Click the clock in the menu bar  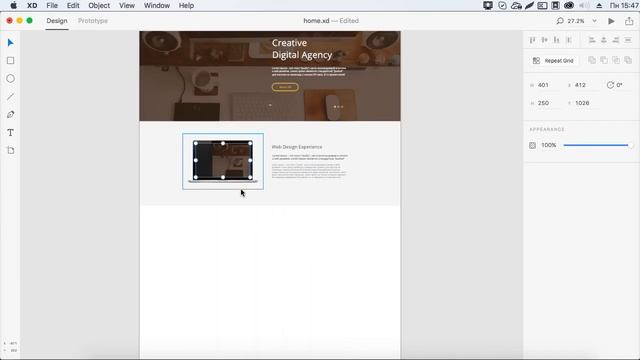pos(624,6)
